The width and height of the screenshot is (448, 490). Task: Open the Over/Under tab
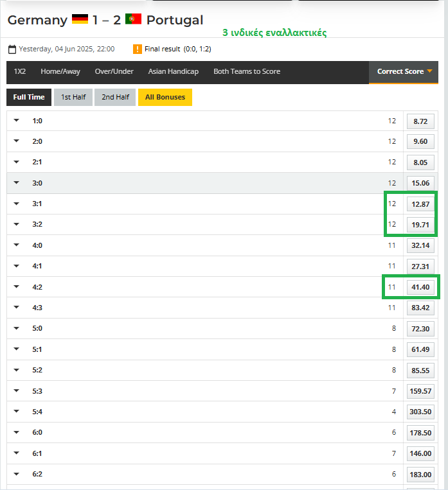[x=114, y=71]
